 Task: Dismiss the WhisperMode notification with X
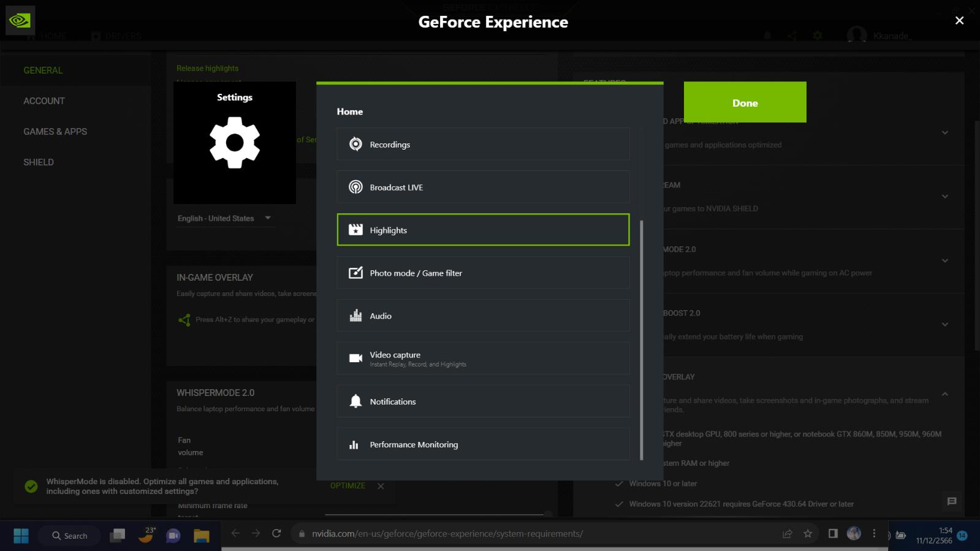coord(381,486)
